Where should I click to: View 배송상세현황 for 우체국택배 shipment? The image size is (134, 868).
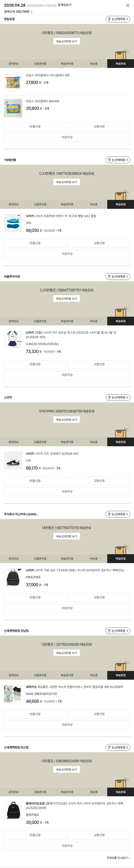pyautogui.click(x=66, y=420)
